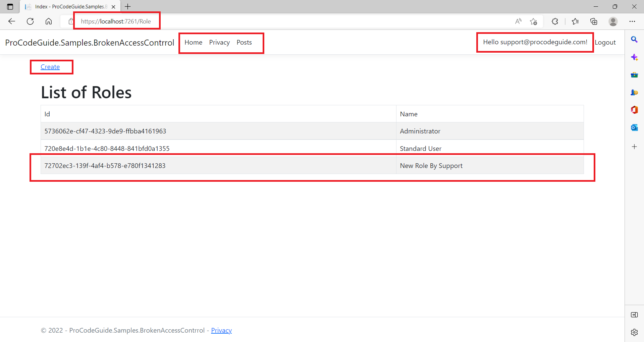Start Read aloud for this page
644x342 pixels.
pyautogui.click(x=518, y=21)
